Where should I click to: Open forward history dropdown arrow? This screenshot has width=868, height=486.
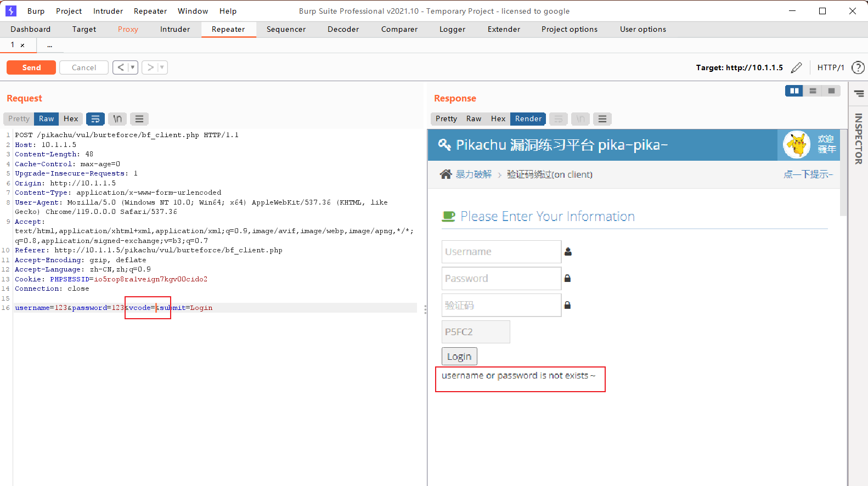162,67
